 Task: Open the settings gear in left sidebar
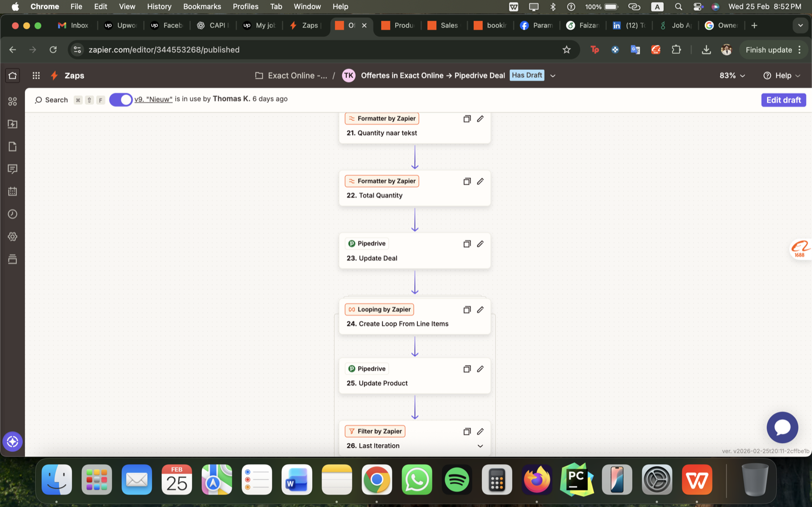12,237
